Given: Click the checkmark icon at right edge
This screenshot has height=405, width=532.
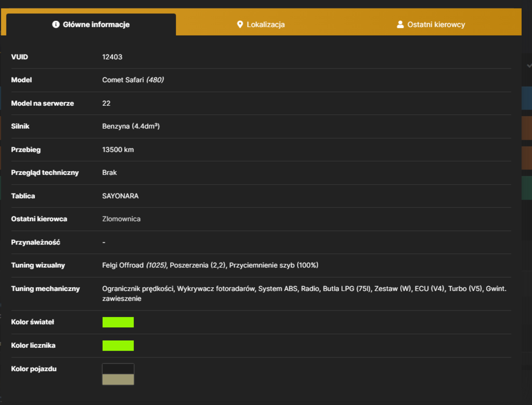Looking at the screenshot, I should coord(529,65).
